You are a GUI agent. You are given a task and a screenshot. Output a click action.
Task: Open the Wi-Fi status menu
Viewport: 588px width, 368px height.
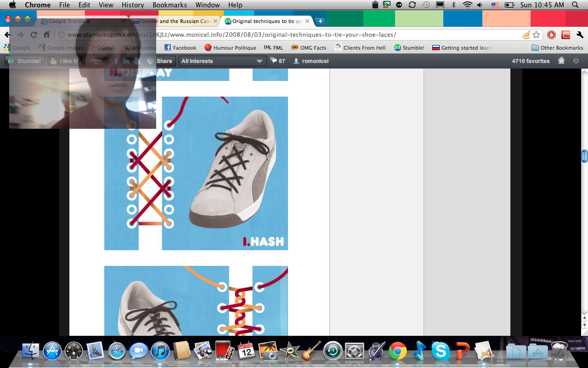coord(468,5)
